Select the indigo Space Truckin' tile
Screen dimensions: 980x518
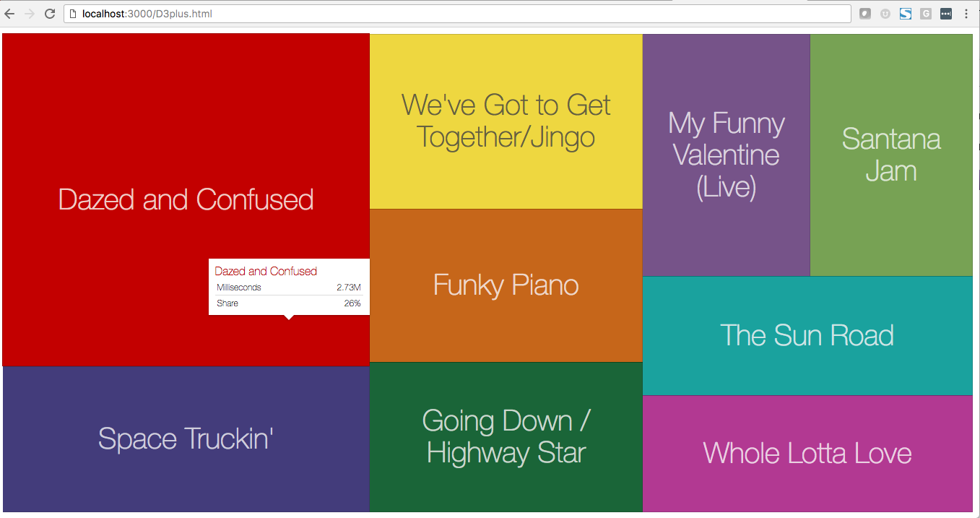(186, 439)
